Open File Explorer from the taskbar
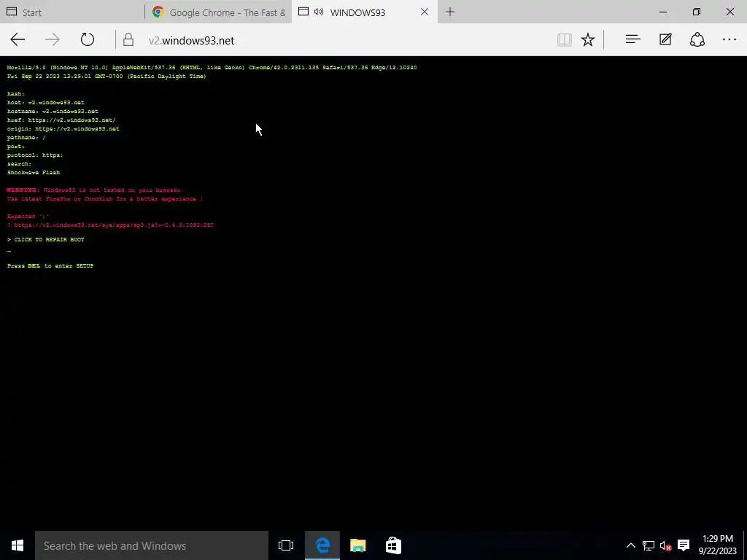The width and height of the screenshot is (747, 560). click(357, 545)
